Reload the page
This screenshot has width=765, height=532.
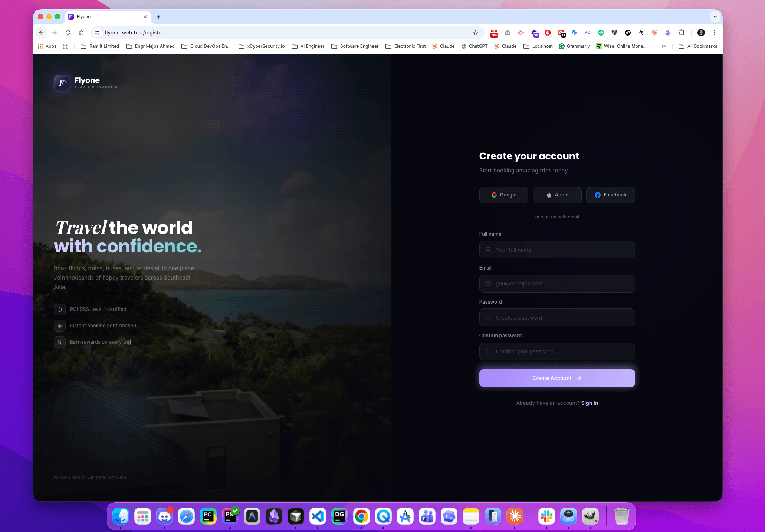[68, 33]
